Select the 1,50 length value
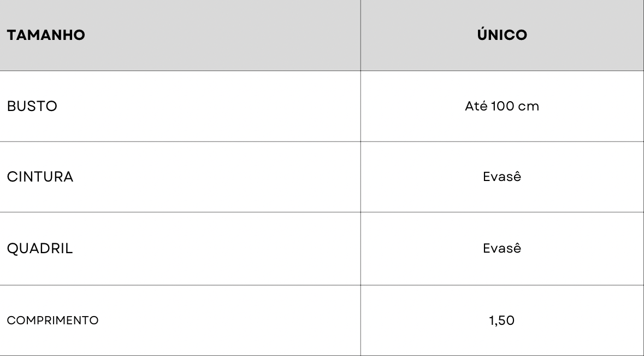Viewport: 644px width, 356px height. [x=502, y=320]
